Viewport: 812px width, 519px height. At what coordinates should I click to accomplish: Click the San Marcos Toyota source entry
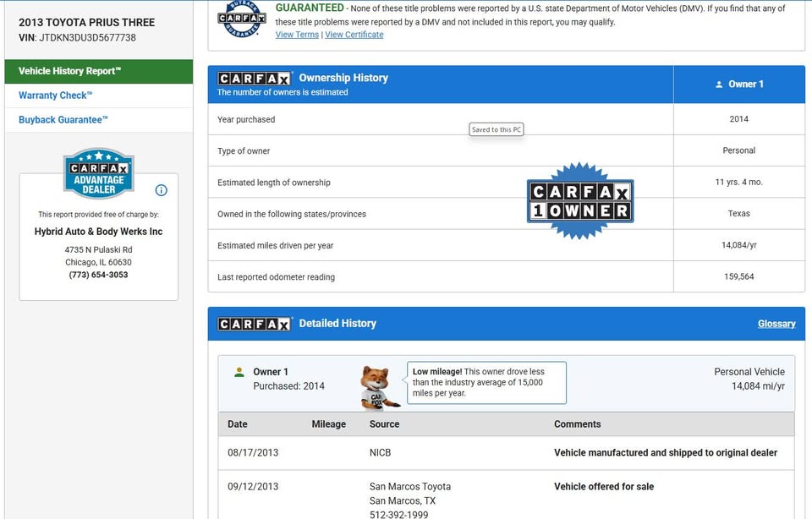410,487
